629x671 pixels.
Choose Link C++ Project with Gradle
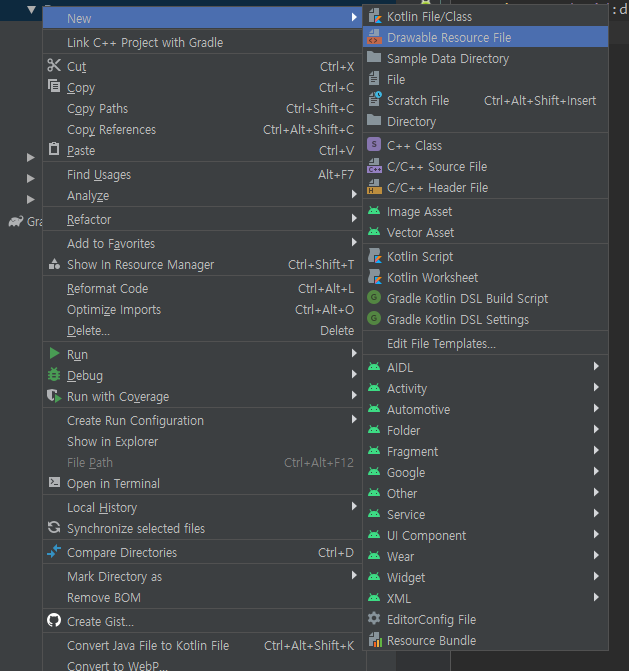(x=202, y=42)
